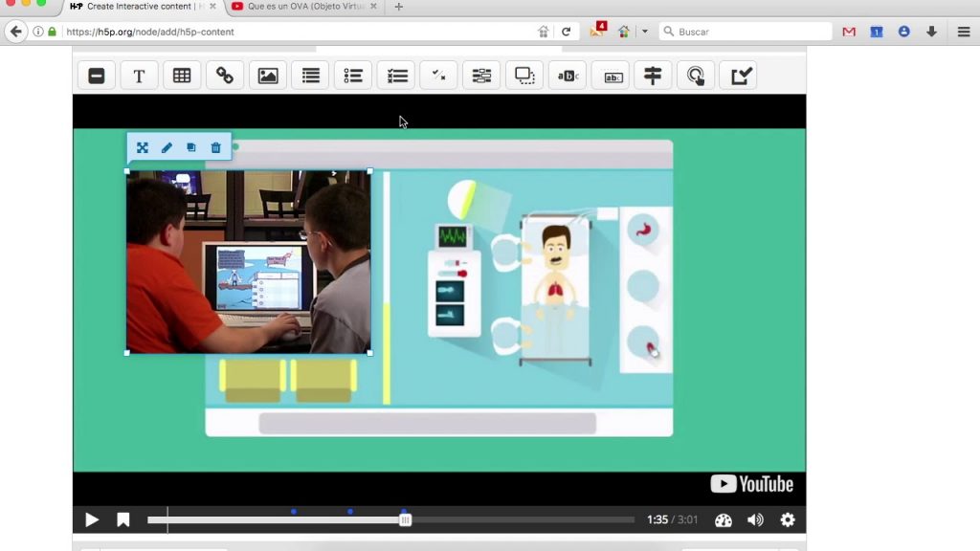This screenshot has width=980, height=551.
Task: Delete the selected interaction with trash icon
Action: [x=216, y=148]
